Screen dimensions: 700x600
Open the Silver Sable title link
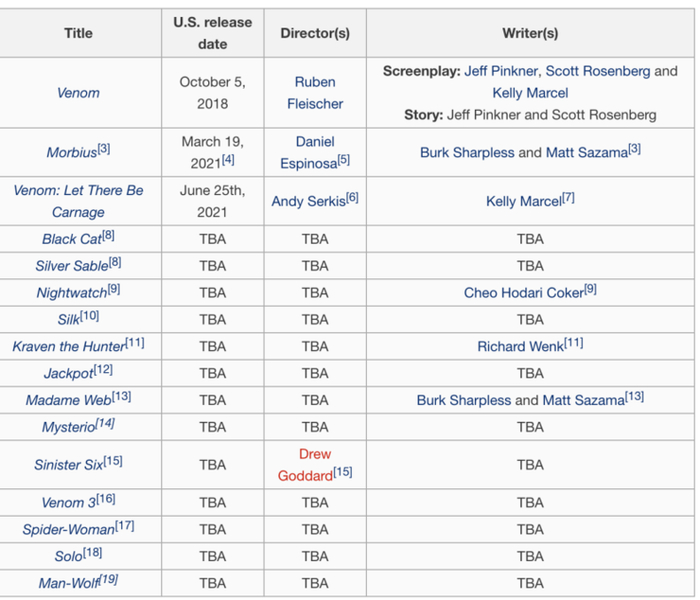click(72, 266)
